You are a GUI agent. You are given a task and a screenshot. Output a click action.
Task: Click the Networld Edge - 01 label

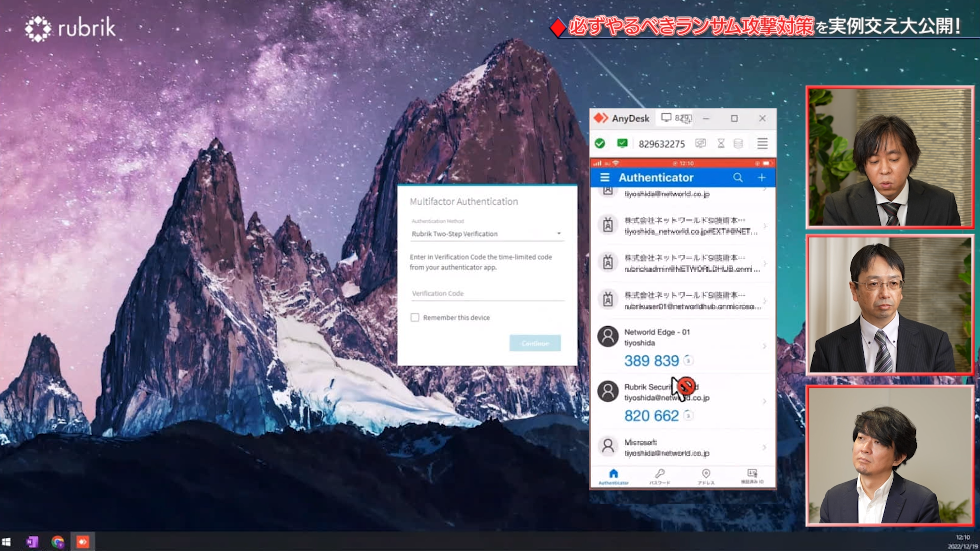pos(657,332)
